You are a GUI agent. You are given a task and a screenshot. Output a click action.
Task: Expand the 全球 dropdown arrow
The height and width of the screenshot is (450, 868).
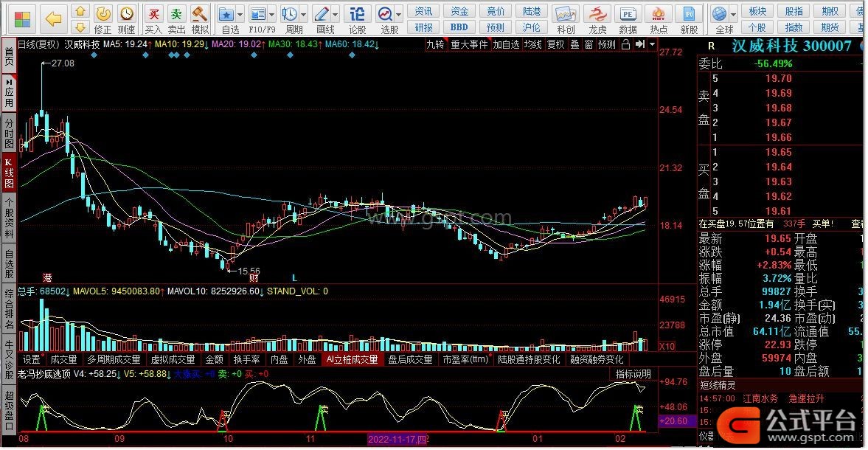[x=733, y=15]
